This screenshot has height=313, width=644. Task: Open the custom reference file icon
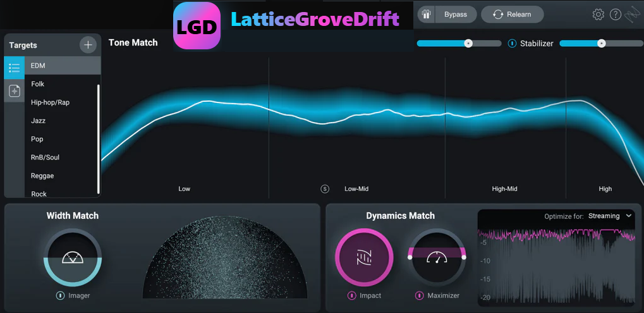coord(15,91)
